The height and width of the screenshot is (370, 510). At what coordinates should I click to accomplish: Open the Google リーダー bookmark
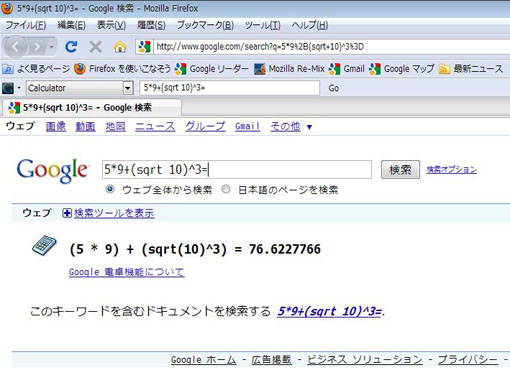(x=212, y=69)
